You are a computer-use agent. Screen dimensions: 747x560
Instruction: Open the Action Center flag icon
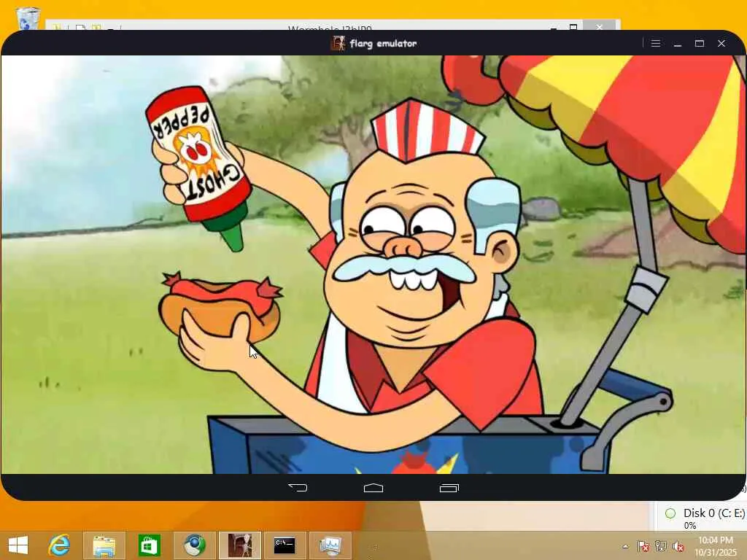tap(643, 546)
